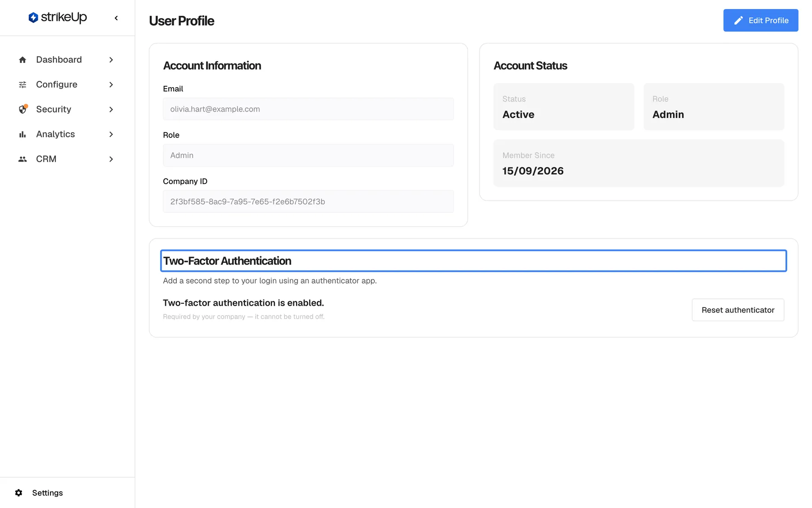Click the Role field showing Admin
Viewport: 812px width, 508px height.
[308, 155]
